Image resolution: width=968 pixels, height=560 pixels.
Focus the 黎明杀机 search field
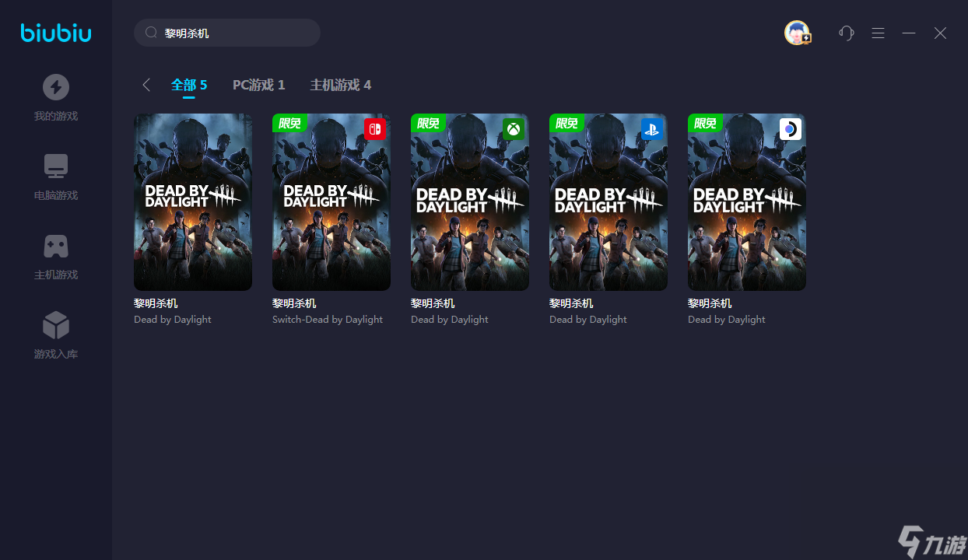pos(227,33)
